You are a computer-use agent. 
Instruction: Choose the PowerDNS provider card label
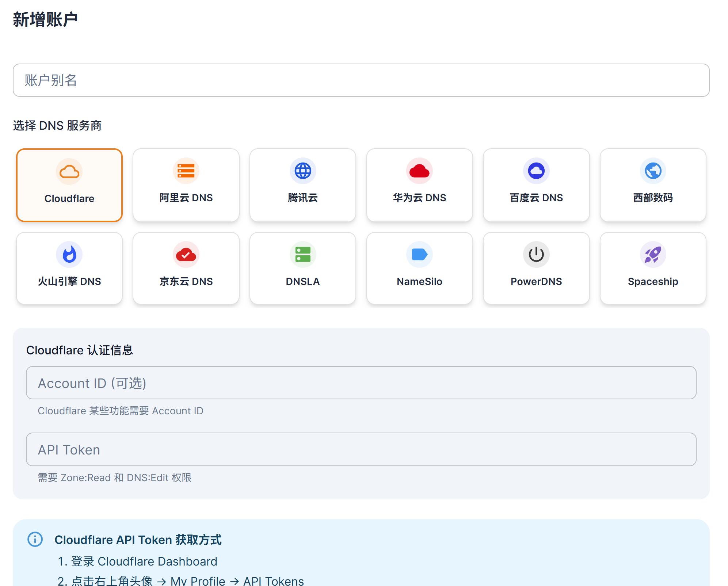[536, 281]
